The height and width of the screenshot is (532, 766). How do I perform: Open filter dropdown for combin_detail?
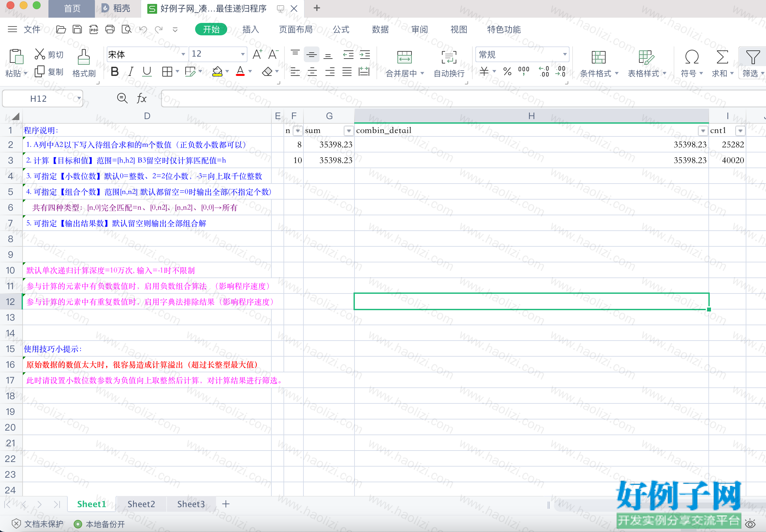tap(703, 131)
